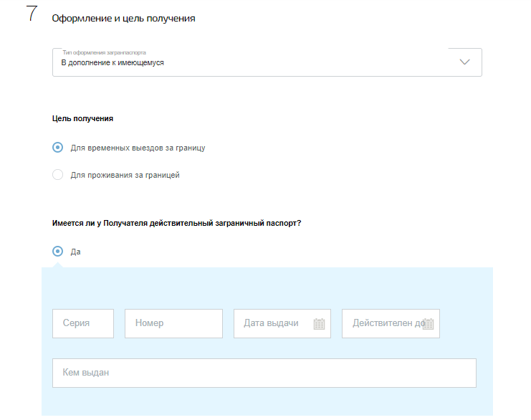The image size is (531, 420).
Task: Select the 'Да' radio option
Action: click(x=57, y=252)
